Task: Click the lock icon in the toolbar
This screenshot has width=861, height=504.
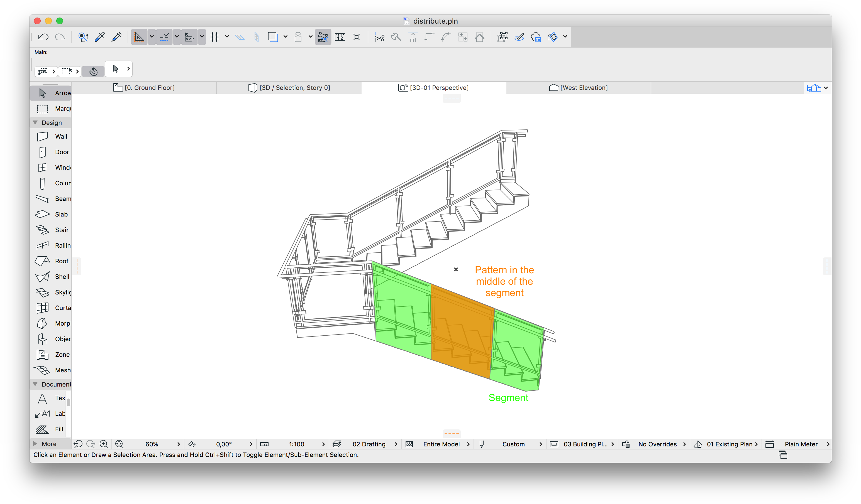Action: pyautogui.click(x=298, y=37)
